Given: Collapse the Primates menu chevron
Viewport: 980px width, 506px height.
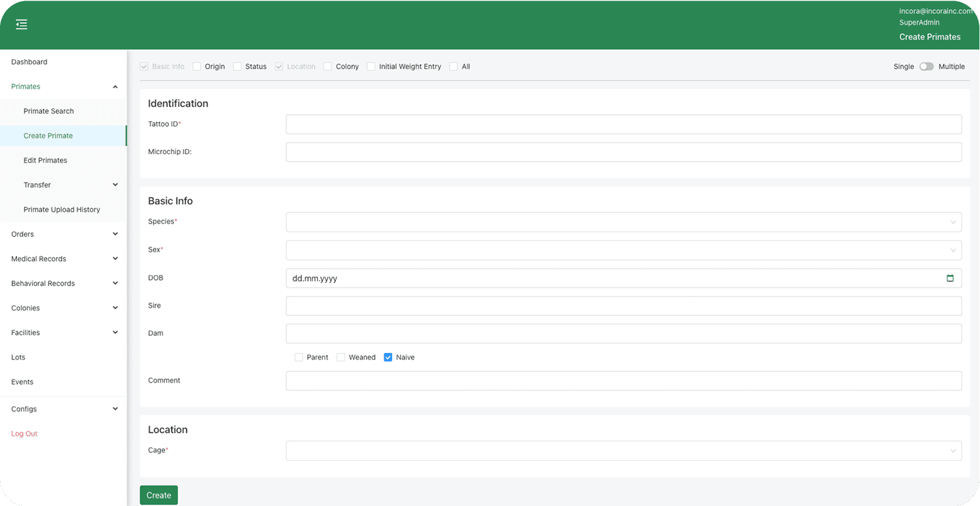Looking at the screenshot, I should (x=115, y=87).
